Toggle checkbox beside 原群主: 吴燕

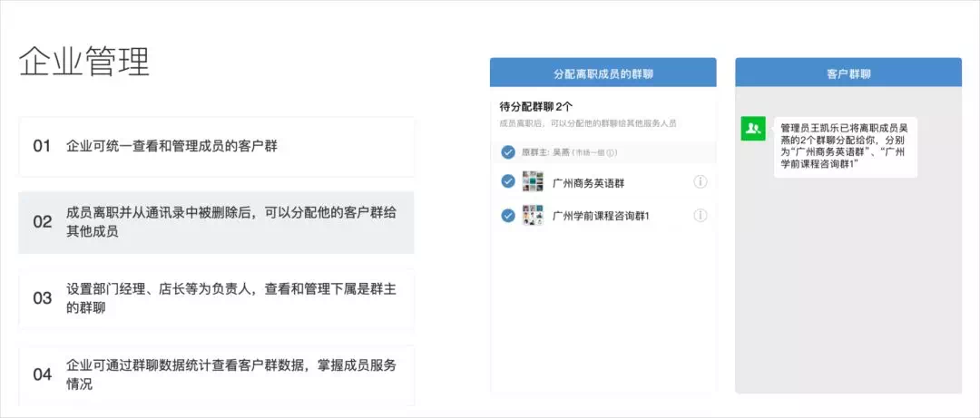pos(508,151)
